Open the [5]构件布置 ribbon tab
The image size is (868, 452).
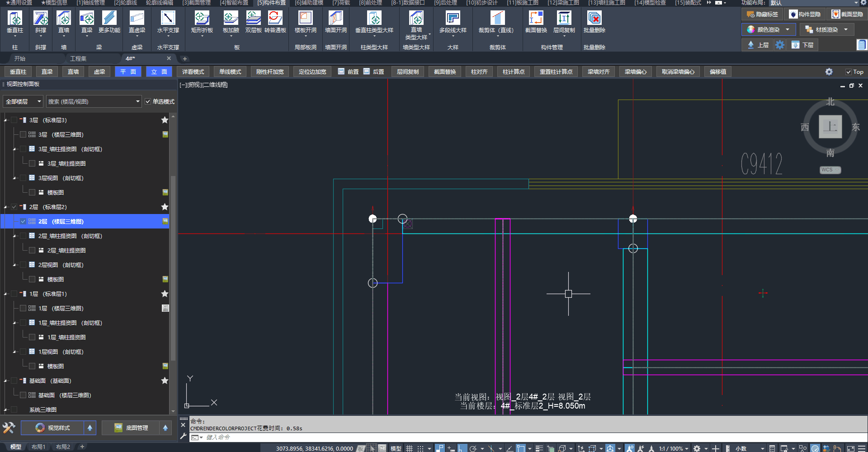pyautogui.click(x=271, y=3)
